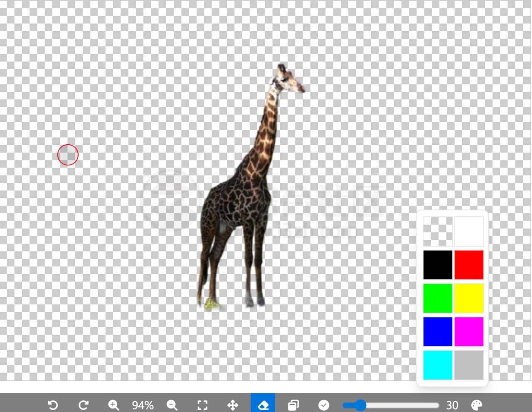Click the undo arrow icon

point(53,405)
